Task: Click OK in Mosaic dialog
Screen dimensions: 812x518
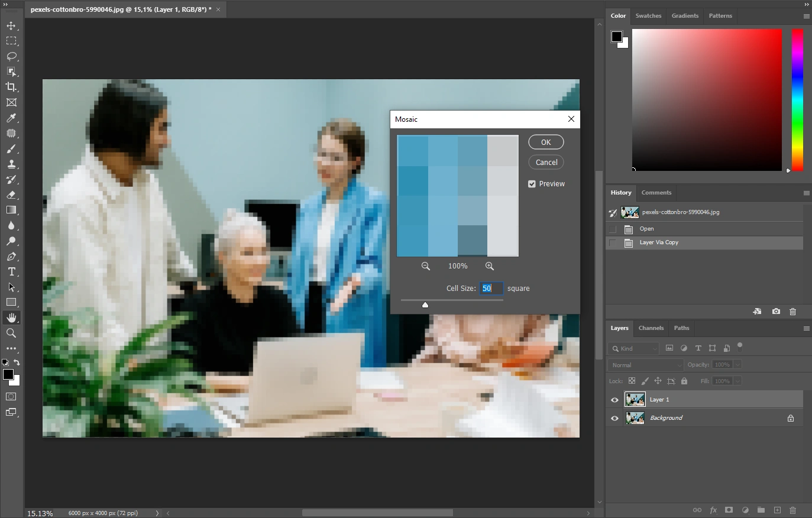Action: click(546, 142)
